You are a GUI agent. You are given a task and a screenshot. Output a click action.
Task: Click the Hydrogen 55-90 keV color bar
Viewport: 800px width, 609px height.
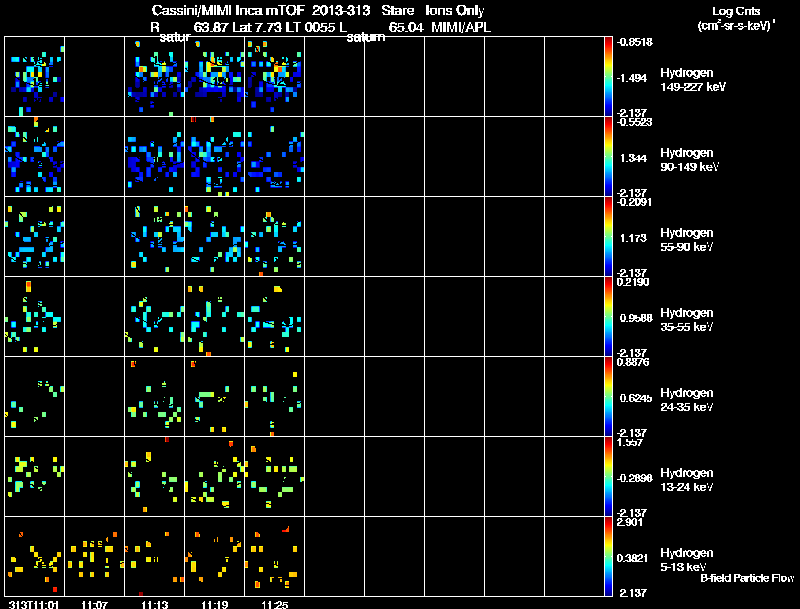point(608,237)
